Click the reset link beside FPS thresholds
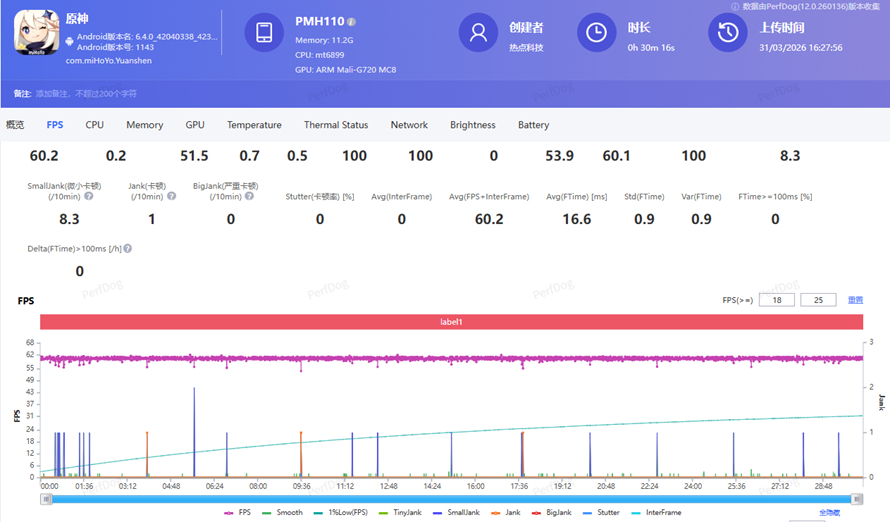The height and width of the screenshot is (522, 890). click(x=855, y=300)
